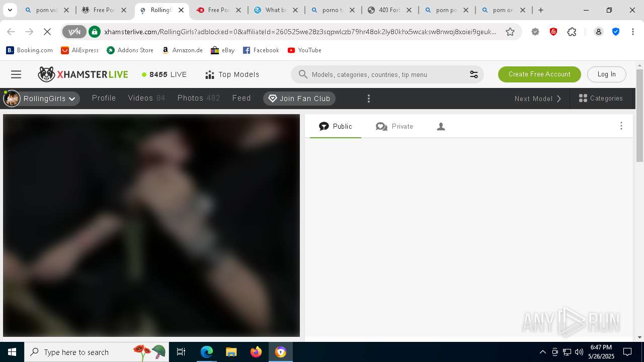Open the browser profile icon
The image size is (644, 362).
(599, 32)
